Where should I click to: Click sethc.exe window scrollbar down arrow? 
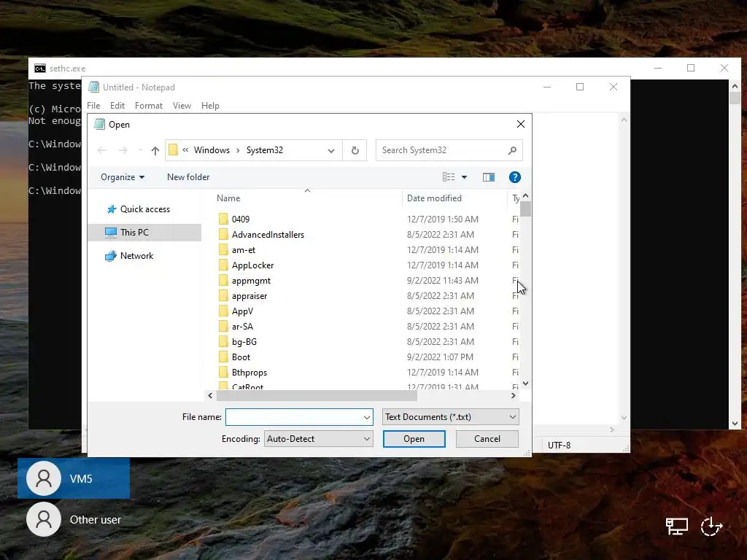click(735, 424)
